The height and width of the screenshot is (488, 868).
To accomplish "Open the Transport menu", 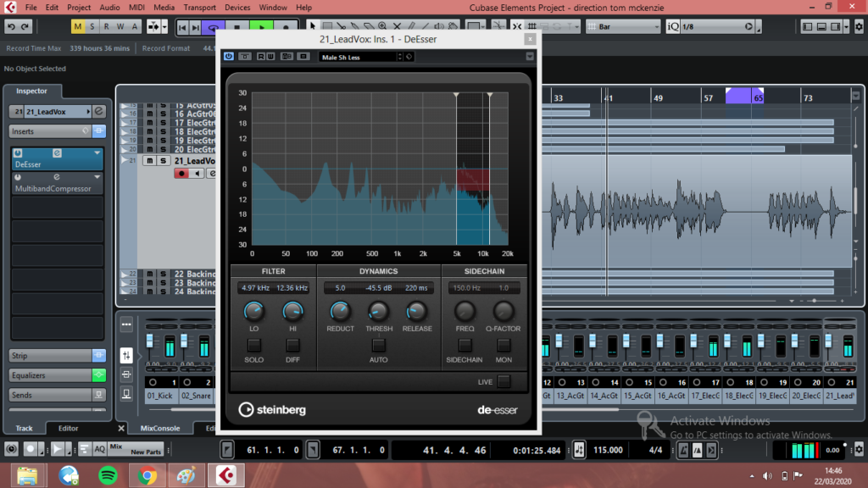I will (x=199, y=7).
